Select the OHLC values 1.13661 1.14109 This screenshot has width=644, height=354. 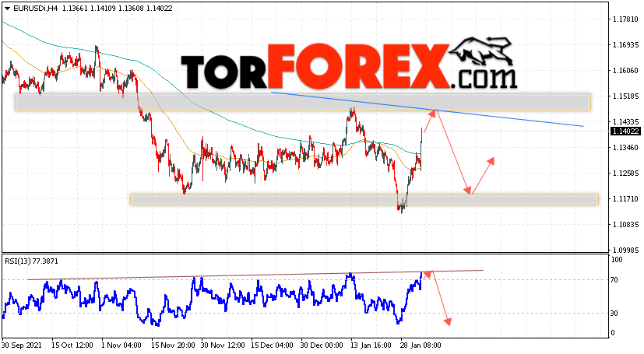[88, 9]
